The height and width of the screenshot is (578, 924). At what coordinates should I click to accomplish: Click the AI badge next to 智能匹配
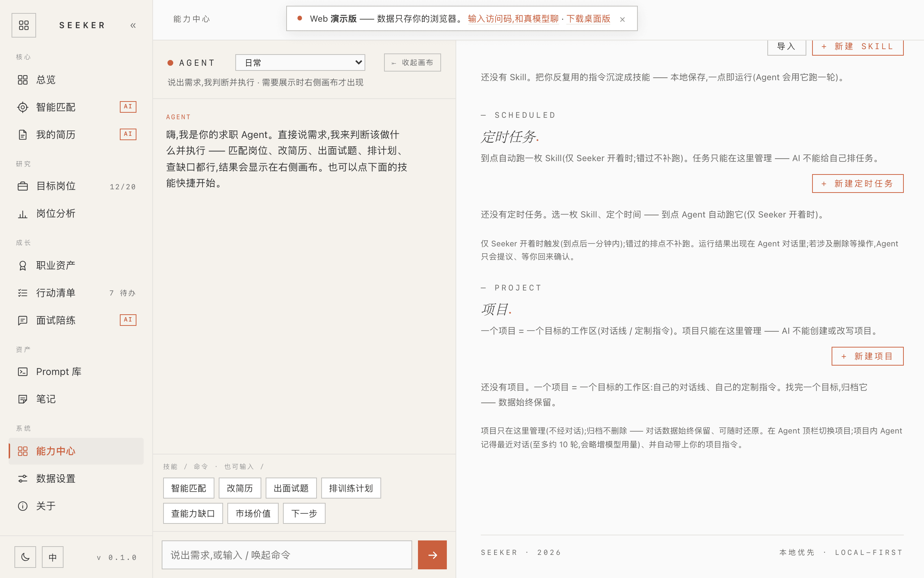tap(128, 107)
